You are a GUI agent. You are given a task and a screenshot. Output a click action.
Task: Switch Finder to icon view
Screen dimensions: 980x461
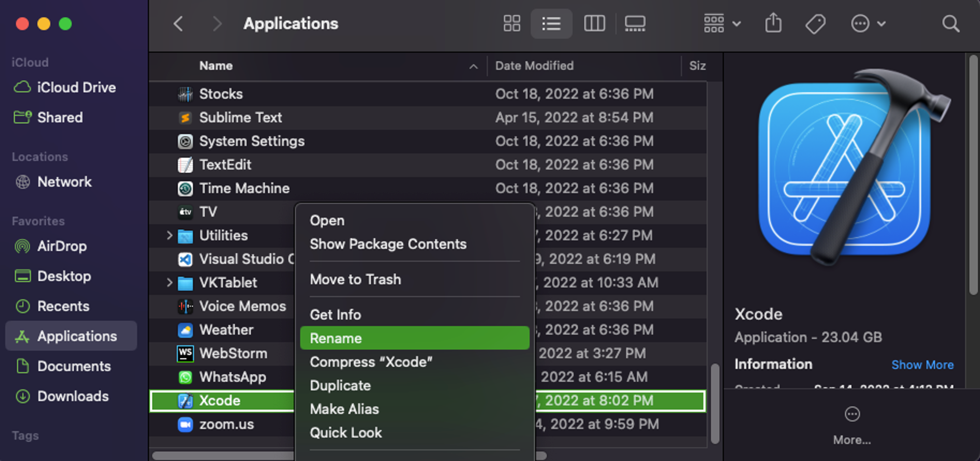point(512,23)
